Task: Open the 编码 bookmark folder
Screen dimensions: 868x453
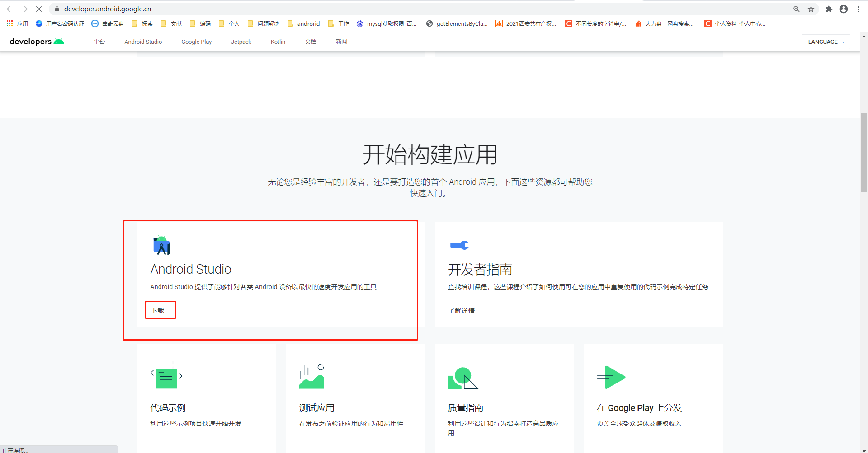Action: 200,23
